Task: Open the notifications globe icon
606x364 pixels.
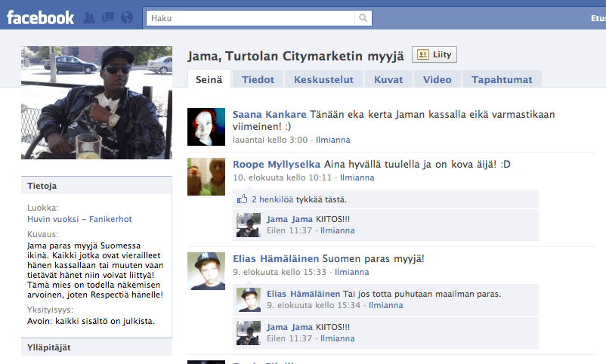Action: (126, 17)
